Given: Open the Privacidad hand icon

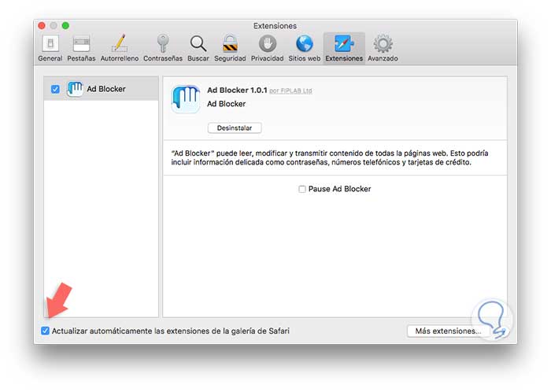Looking at the screenshot, I should (268, 44).
